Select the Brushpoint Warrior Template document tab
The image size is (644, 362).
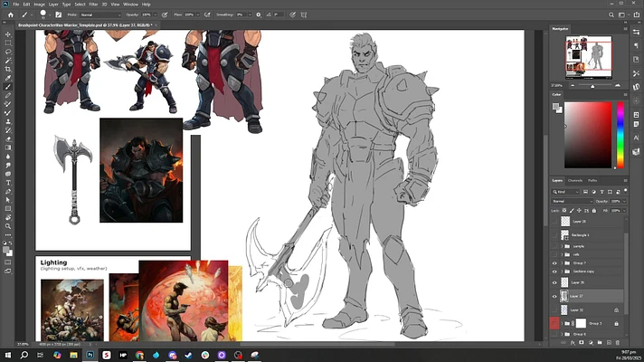[85, 25]
